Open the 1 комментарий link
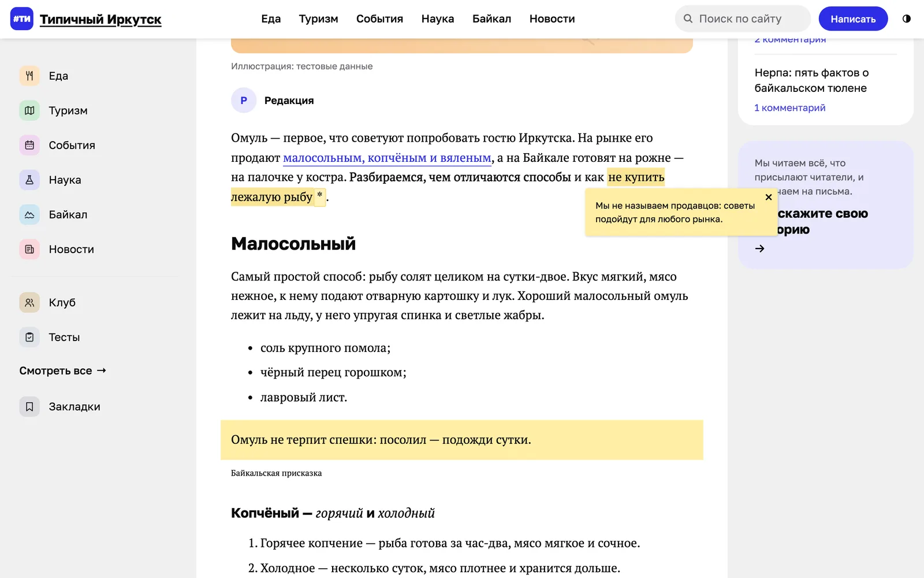Screen dimensions: 924x578 789,108
